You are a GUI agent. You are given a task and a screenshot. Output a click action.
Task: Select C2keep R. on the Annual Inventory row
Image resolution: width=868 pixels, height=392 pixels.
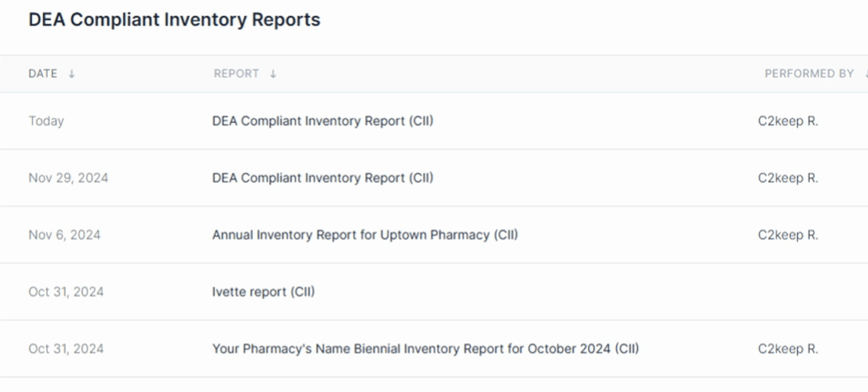pyautogui.click(x=788, y=234)
